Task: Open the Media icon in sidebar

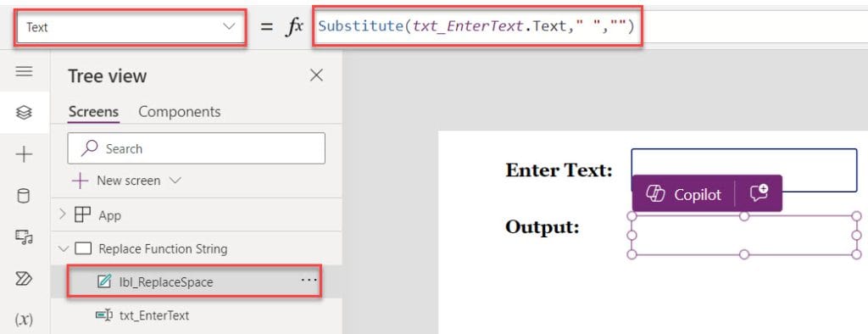Action: coord(24,237)
